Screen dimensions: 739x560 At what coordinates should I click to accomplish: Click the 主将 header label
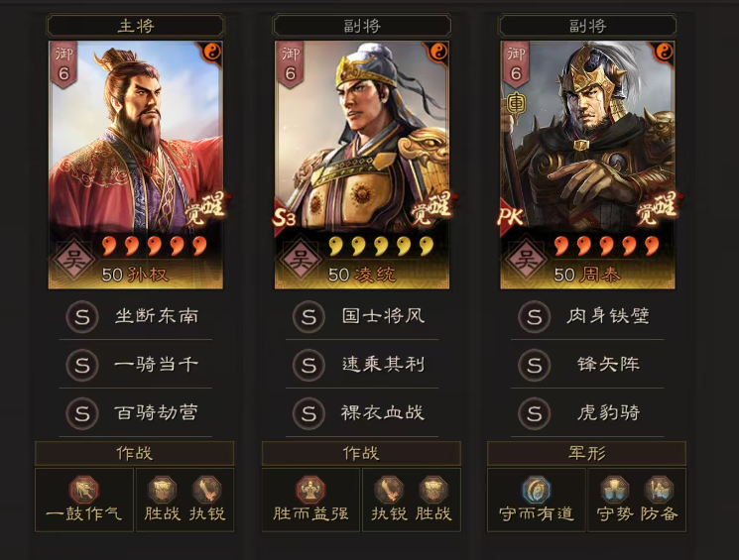(x=136, y=26)
